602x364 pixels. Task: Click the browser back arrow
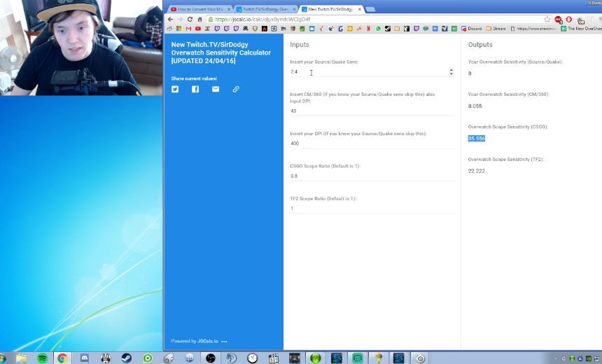coord(170,20)
